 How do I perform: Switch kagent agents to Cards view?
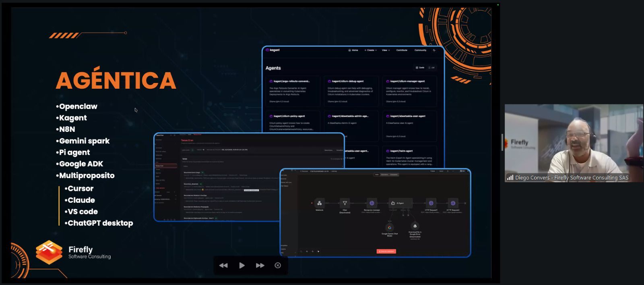420,68
